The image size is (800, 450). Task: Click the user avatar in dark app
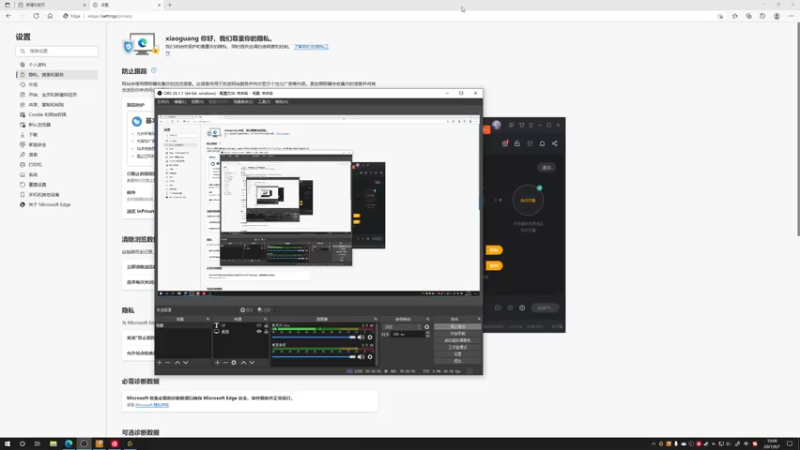tap(496, 125)
